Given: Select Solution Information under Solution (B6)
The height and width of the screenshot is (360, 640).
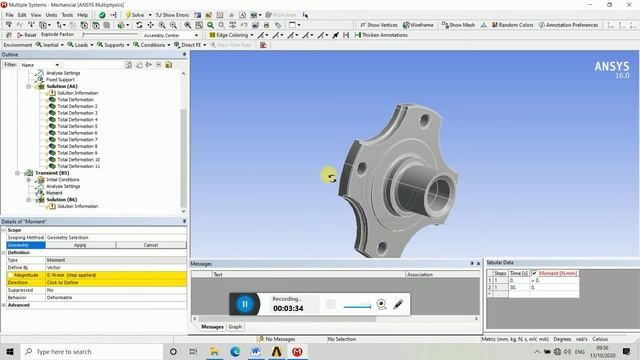Looking at the screenshot, I should point(78,206).
